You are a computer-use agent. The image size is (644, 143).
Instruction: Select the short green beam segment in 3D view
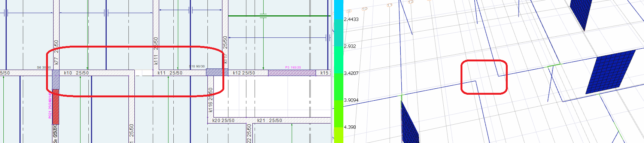(x=554, y=66)
